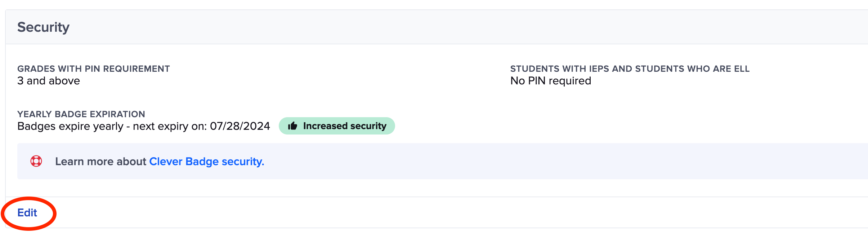Select the GRADES WITH PIN REQUIREMENT label

click(x=93, y=69)
